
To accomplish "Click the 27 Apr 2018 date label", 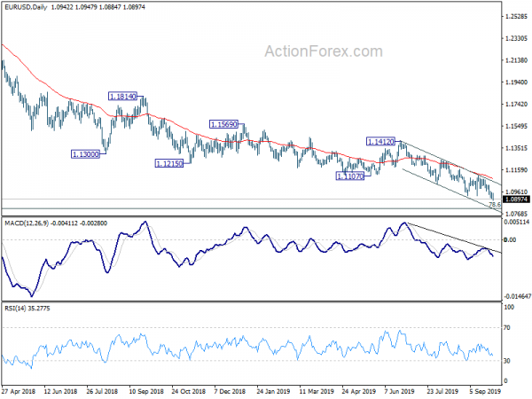I will pyautogui.click(x=19, y=391).
